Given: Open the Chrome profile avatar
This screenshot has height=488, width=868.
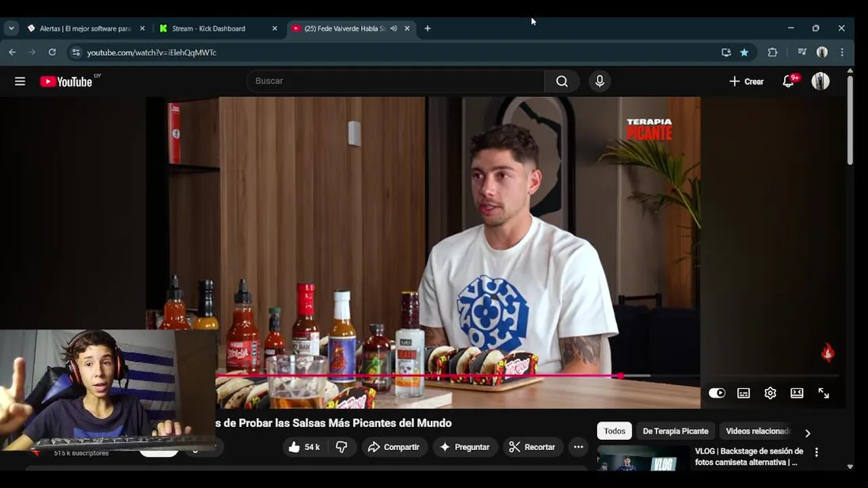Looking at the screenshot, I should coord(822,52).
